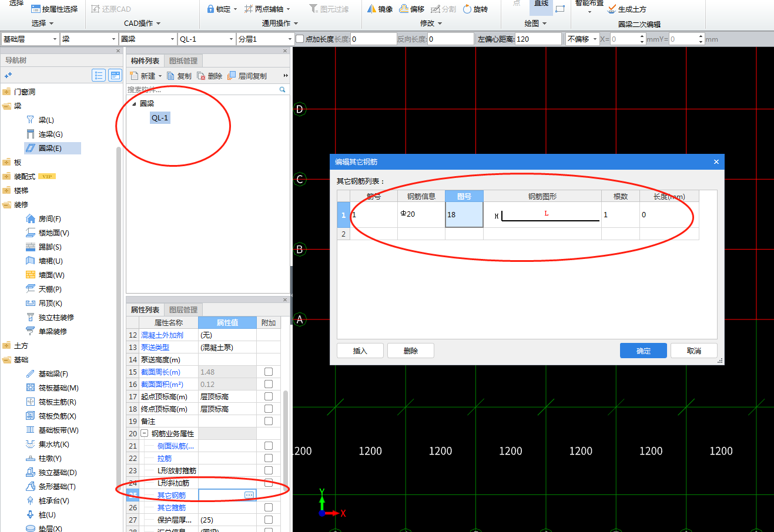Check 附加 box for 起点顶标高(m)
The width and height of the screenshot is (774, 532).
(269, 396)
